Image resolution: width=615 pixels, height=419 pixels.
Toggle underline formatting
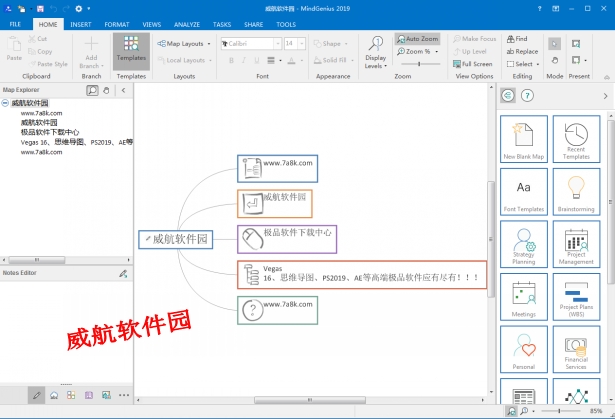tap(257, 60)
